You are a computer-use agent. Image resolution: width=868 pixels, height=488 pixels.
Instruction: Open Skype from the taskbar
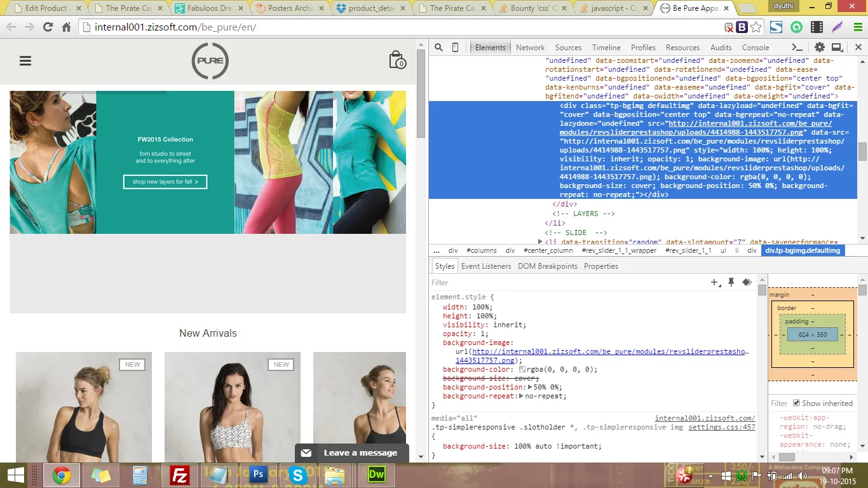coord(297,475)
